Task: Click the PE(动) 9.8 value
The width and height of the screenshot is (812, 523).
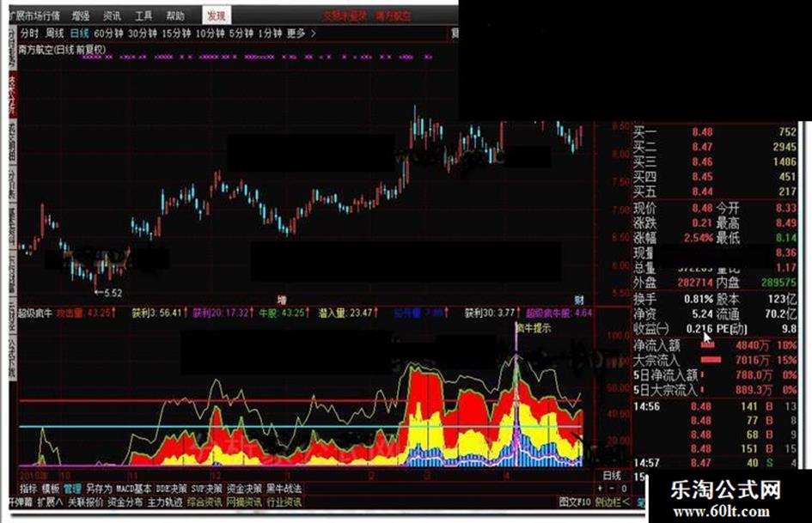Action: click(789, 329)
